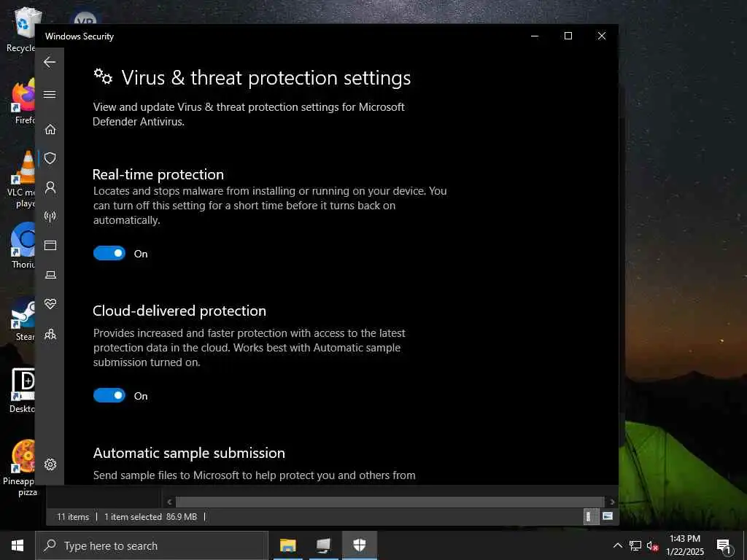Screen dimensions: 747x560
Task: Open File Explorer from the taskbar
Action: click(287, 545)
